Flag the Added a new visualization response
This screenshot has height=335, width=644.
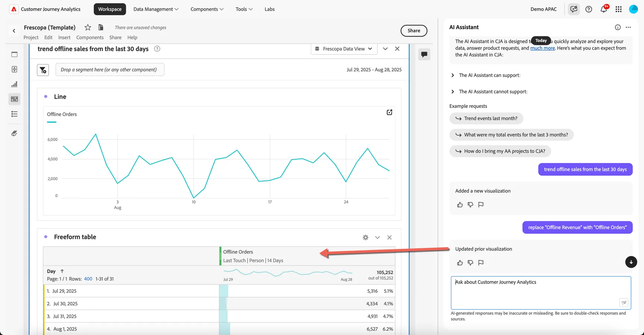[481, 205]
